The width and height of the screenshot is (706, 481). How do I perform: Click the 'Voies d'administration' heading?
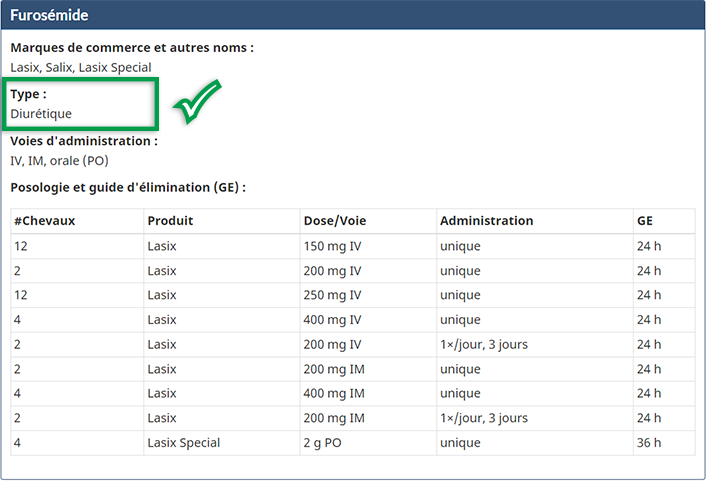[84, 141]
